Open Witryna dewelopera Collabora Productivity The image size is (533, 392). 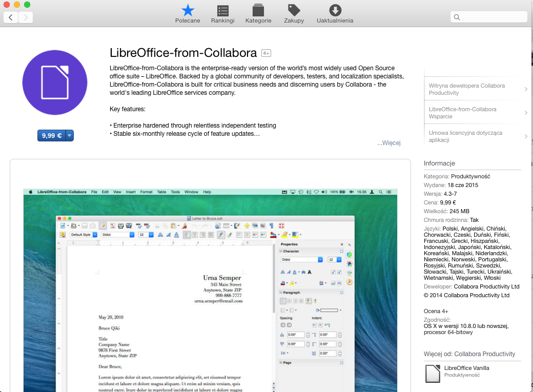476,89
